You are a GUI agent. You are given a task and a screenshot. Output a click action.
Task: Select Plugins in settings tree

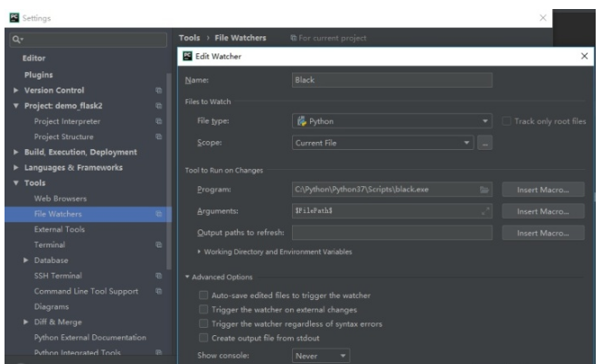tap(38, 75)
